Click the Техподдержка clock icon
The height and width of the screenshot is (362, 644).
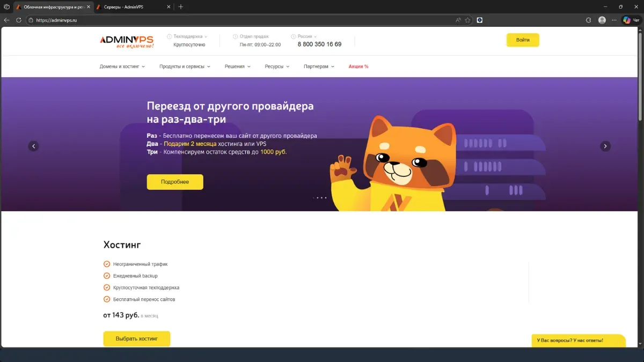(x=169, y=36)
